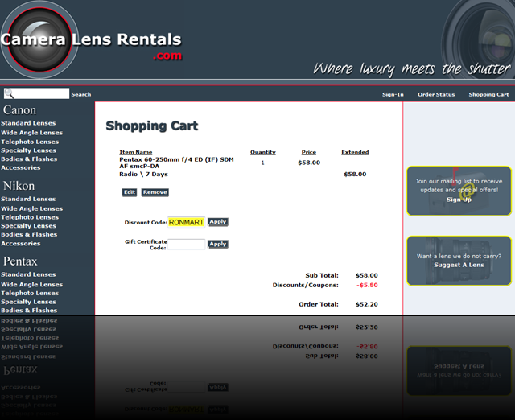
Task: Click the -$5.80 discount amount
Action: [367, 285]
